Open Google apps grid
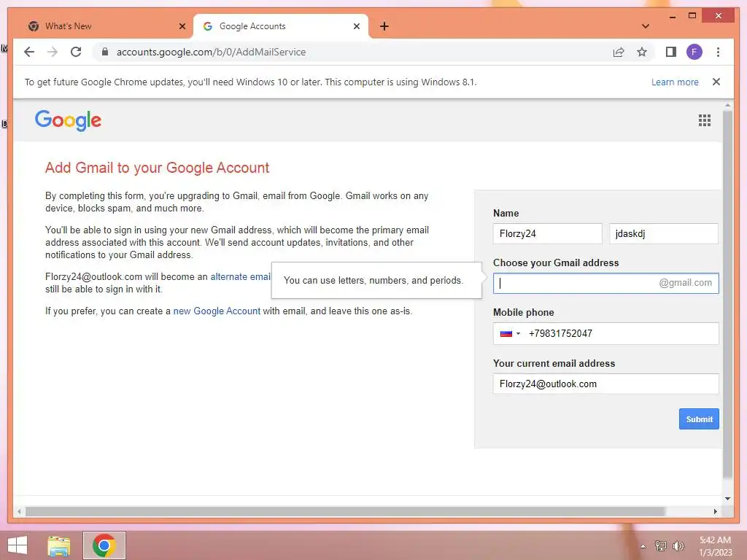The width and height of the screenshot is (747, 560). point(704,120)
